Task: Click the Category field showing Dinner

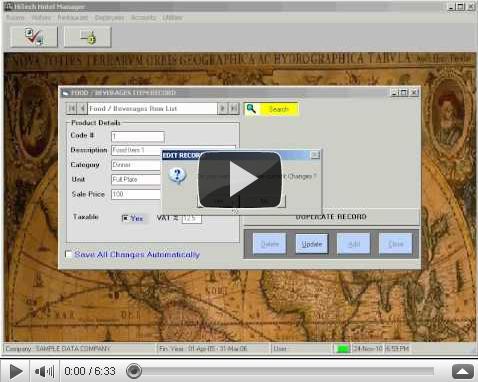Action: pos(136,165)
